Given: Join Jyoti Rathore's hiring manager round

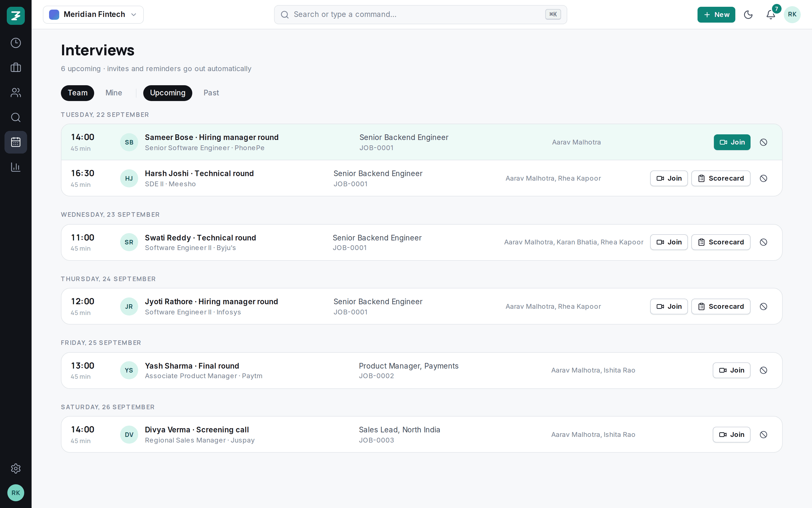Looking at the screenshot, I should pyautogui.click(x=669, y=306).
